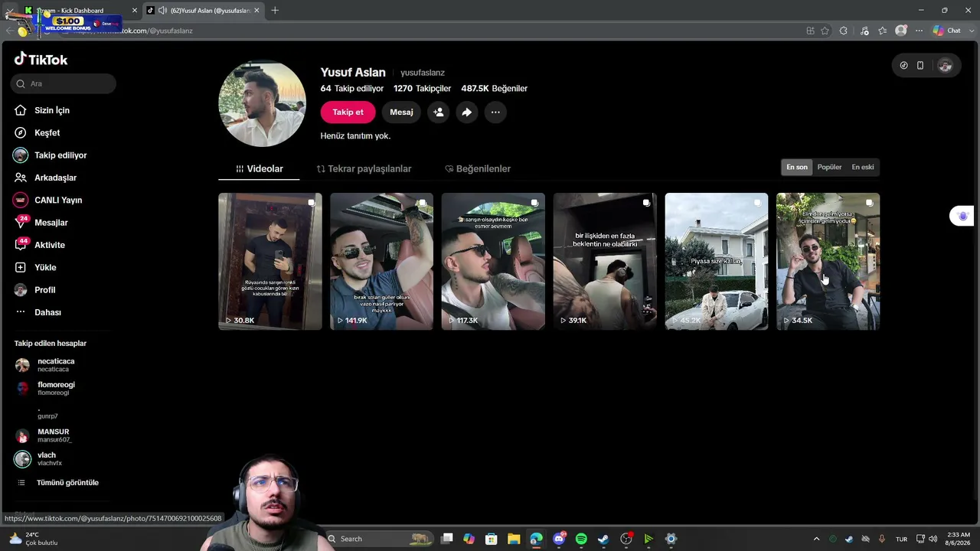Sort videos by En eski

[x=863, y=167]
